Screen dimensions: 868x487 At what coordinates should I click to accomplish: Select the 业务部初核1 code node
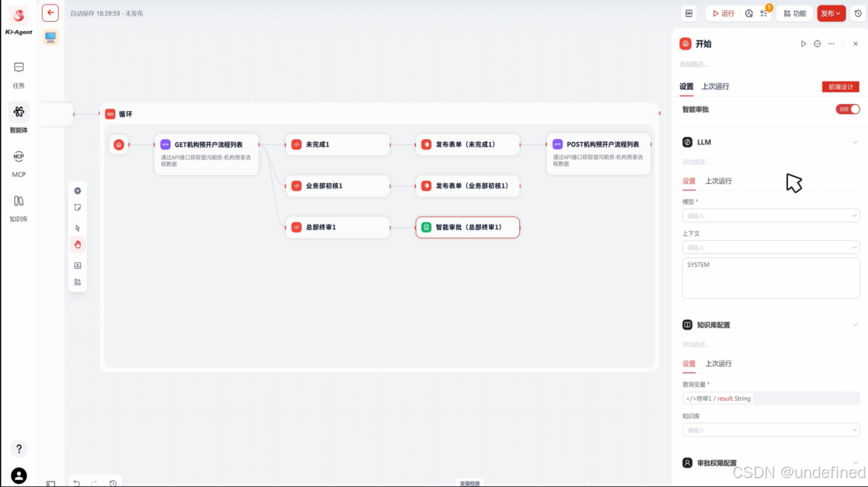click(338, 186)
